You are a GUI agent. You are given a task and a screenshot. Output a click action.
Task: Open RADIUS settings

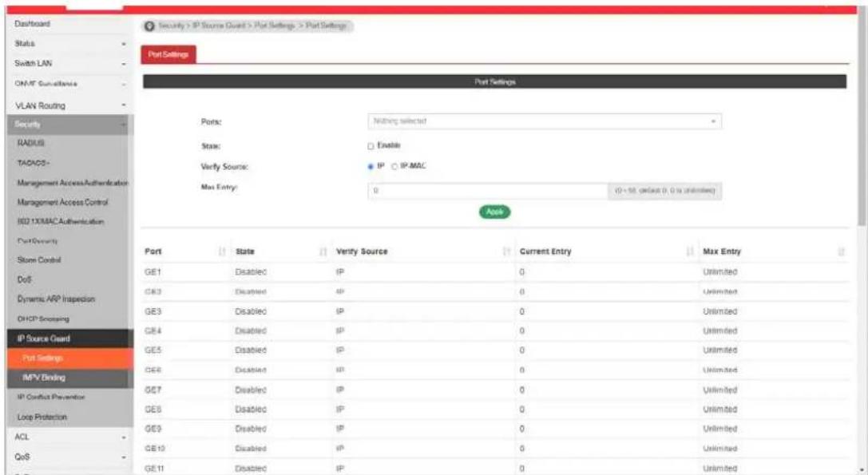(x=31, y=143)
